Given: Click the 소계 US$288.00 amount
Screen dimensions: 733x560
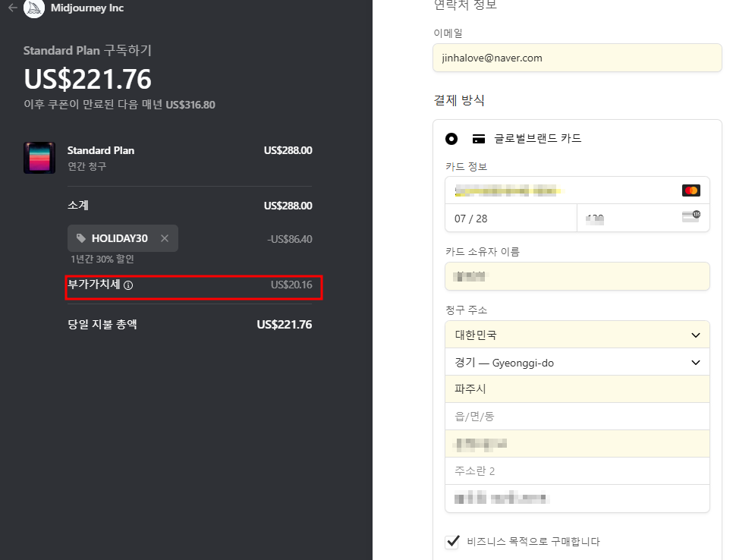Looking at the screenshot, I should pos(288,206).
